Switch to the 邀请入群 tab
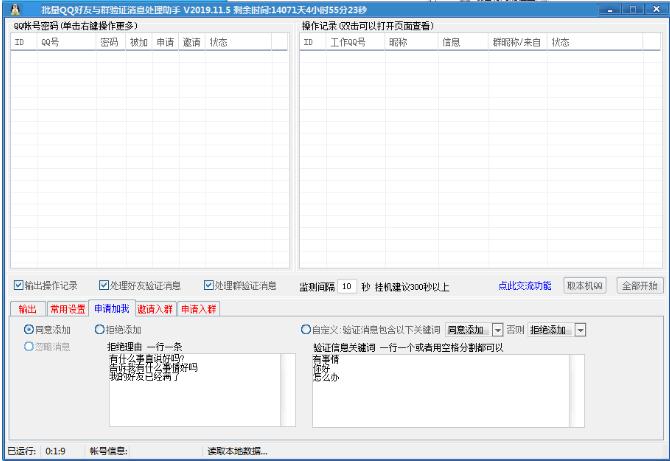 coord(156,309)
